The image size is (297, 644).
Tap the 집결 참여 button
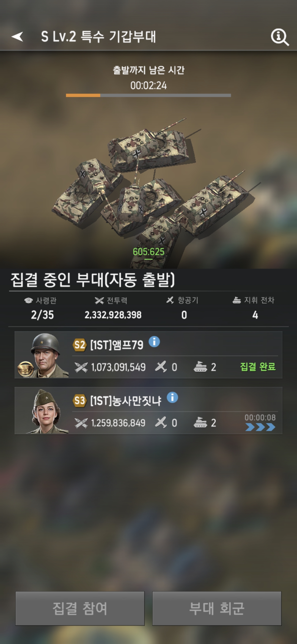point(80,608)
